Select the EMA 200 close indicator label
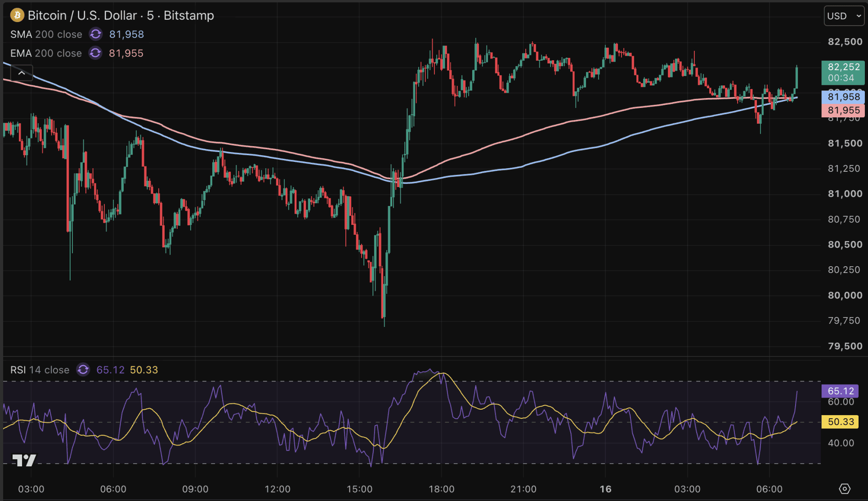The width and height of the screenshot is (868, 501). (46, 53)
